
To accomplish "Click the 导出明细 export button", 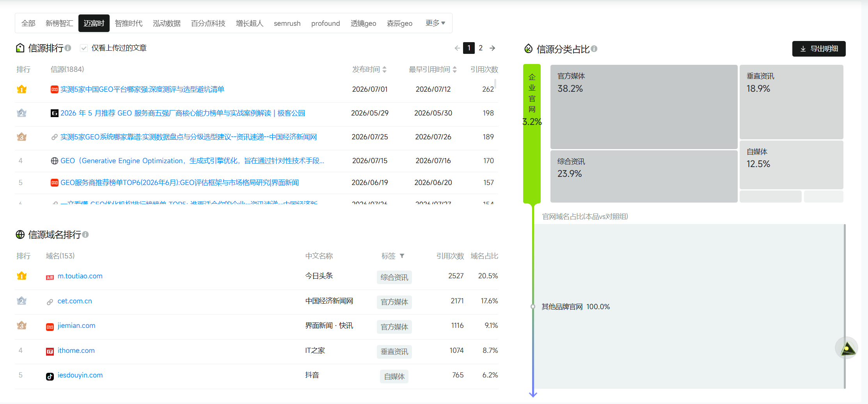I will click(x=819, y=49).
